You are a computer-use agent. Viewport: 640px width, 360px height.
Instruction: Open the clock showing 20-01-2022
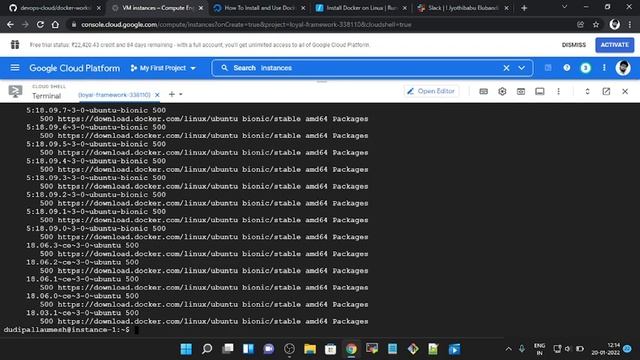coord(606,349)
